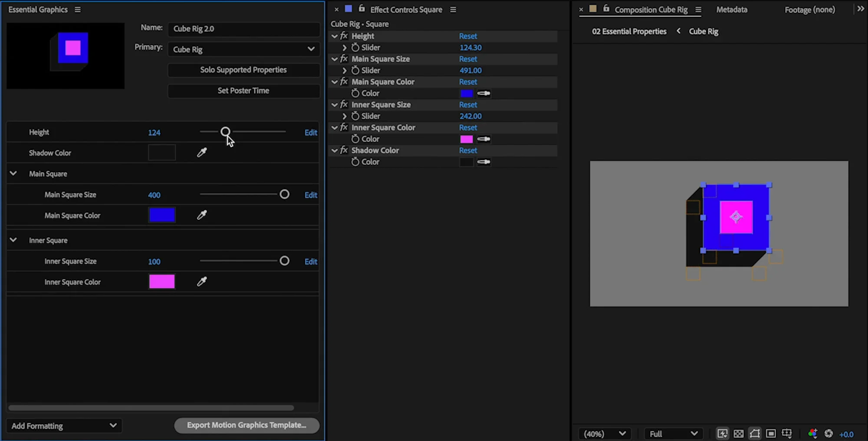Open the Add Formatting dropdown
868x441 pixels.
pyautogui.click(x=64, y=426)
